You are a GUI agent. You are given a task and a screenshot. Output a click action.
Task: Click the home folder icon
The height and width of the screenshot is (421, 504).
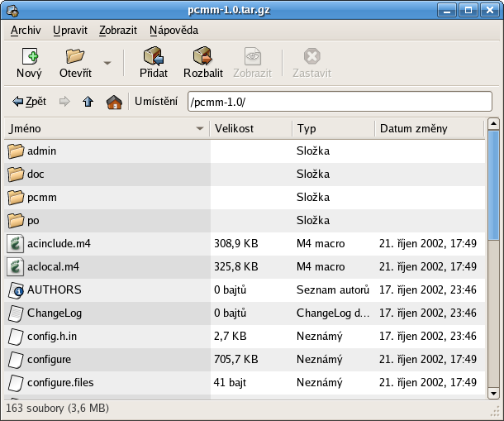coord(114,102)
